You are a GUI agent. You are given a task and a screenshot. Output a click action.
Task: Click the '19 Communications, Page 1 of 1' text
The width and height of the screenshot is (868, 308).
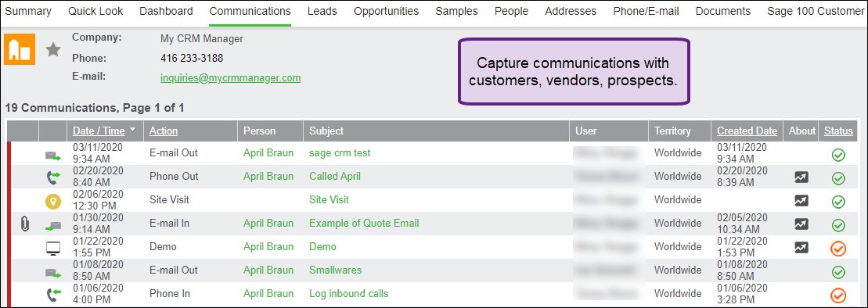tap(95, 109)
